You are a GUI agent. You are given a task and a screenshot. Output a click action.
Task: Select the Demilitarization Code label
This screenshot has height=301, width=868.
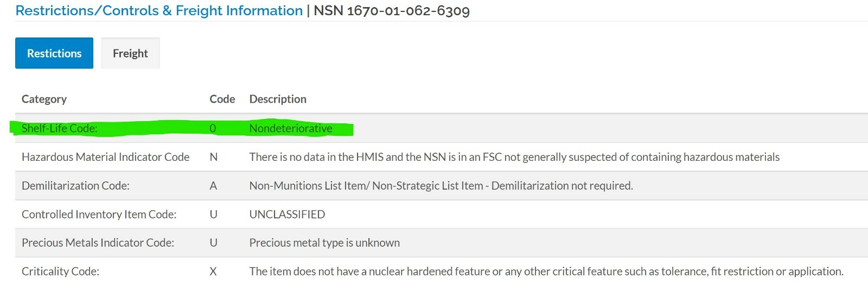tap(75, 186)
